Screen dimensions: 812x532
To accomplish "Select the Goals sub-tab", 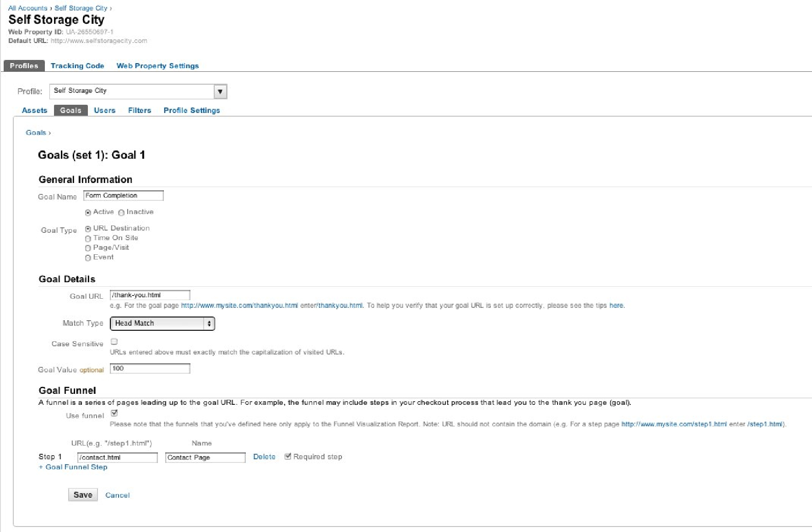I will 70,110.
